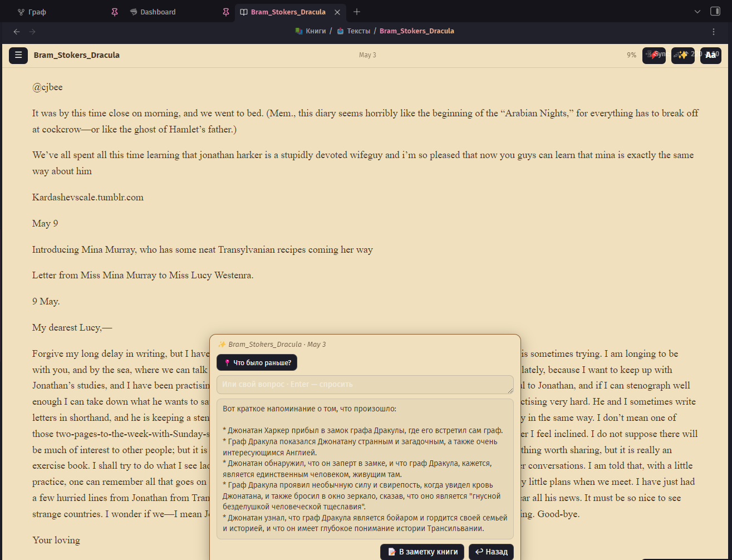This screenshot has height=560, width=732.
Task: Select the Bram_Stokers_Dracula tab
Action: click(x=288, y=12)
